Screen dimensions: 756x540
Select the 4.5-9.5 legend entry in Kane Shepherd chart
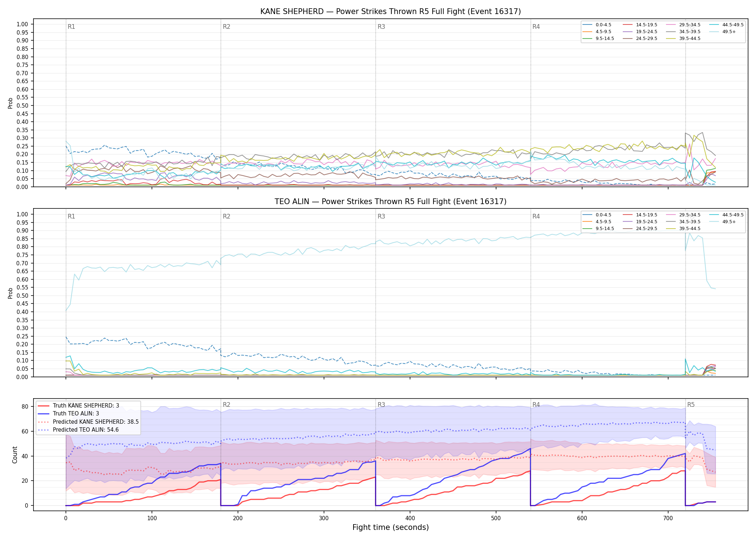[x=598, y=32]
